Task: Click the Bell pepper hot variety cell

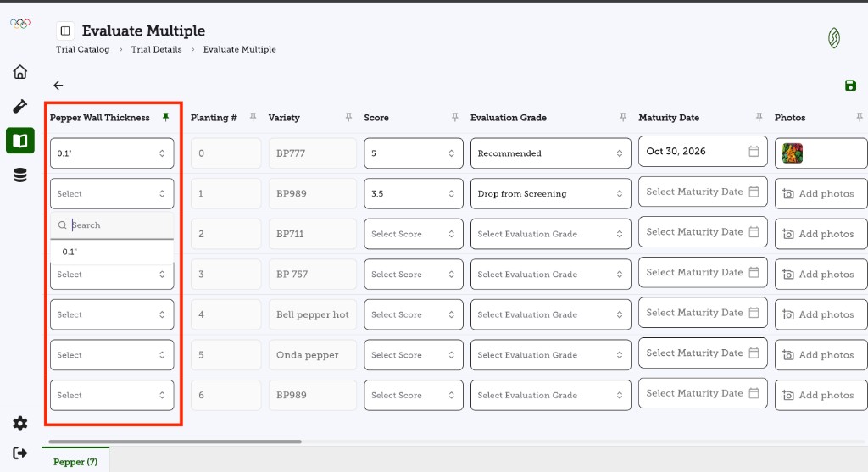Action: [313, 314]
